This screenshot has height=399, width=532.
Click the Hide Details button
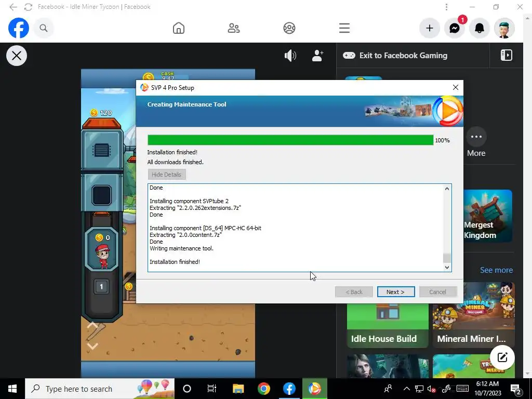click(x=167, y=175)
